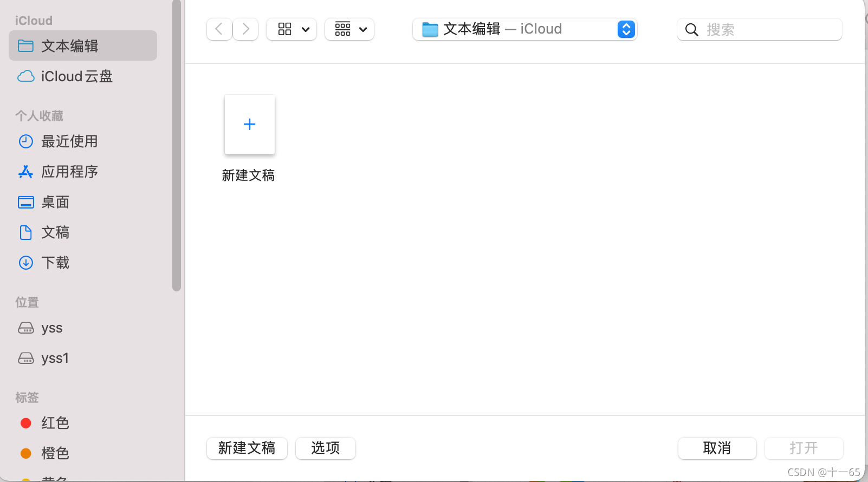
Task: Click the sidebar vertical scrollbar
Action: pos(176,146)
